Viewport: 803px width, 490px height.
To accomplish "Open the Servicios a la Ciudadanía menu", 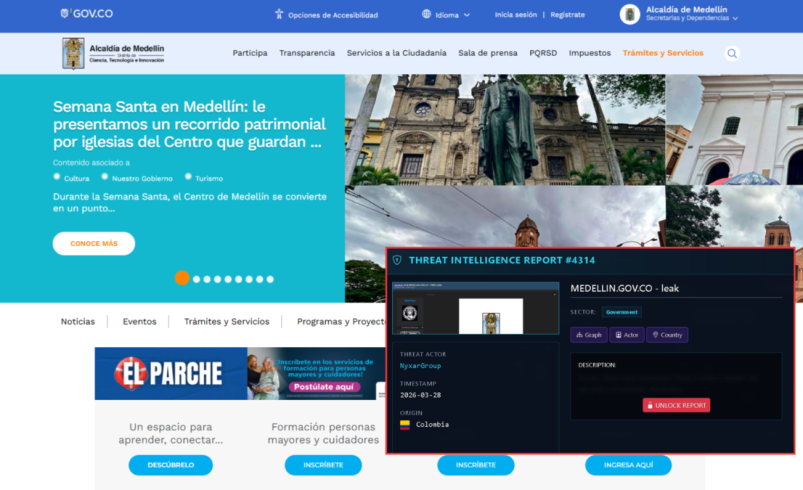I will [x=396, y=53].
